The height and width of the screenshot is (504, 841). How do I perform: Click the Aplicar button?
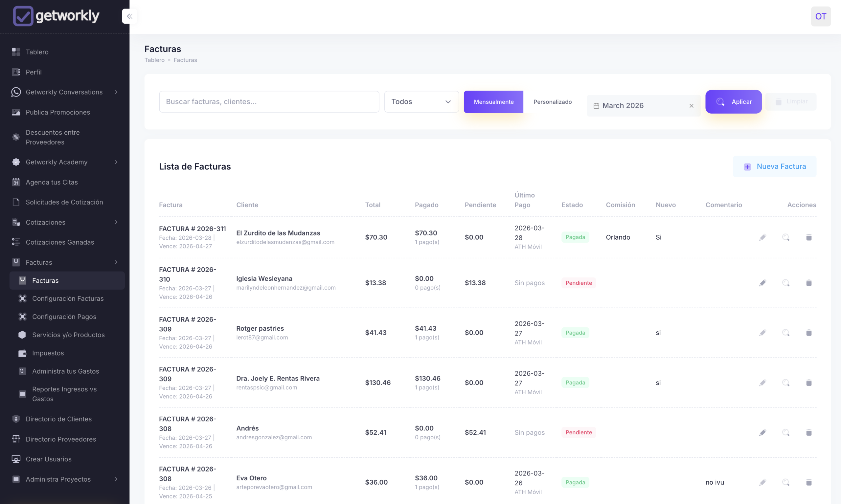pos(733,101)
